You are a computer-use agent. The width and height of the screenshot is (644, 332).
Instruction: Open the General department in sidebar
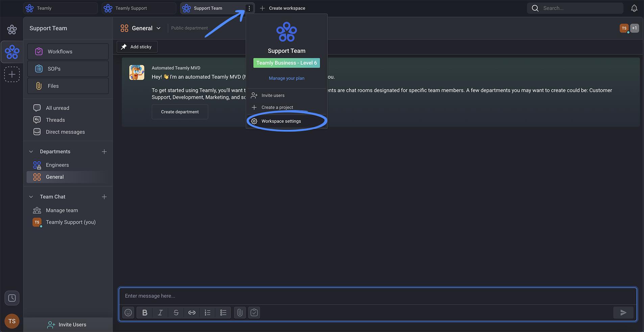[x=68, y=177]
